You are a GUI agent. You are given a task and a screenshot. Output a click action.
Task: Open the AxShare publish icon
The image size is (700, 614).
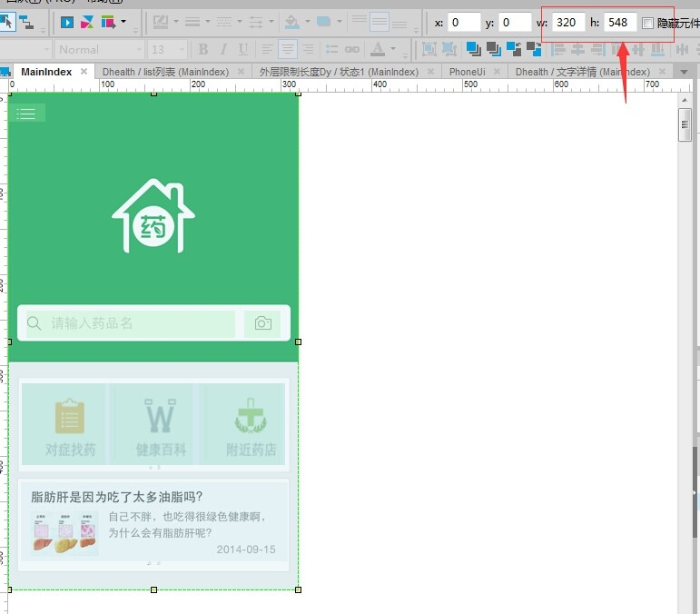(x=87, y=22)
